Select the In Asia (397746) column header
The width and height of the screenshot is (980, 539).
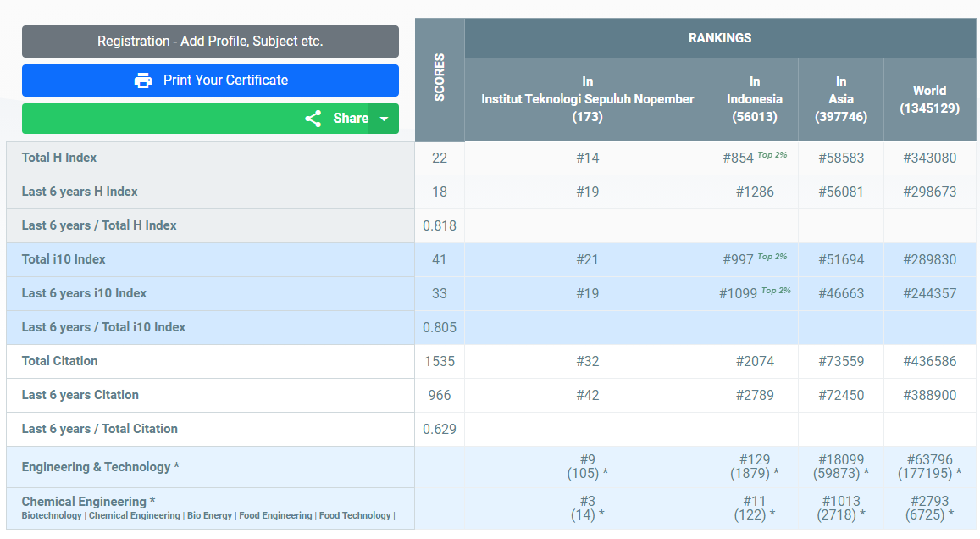click(840, 99)
